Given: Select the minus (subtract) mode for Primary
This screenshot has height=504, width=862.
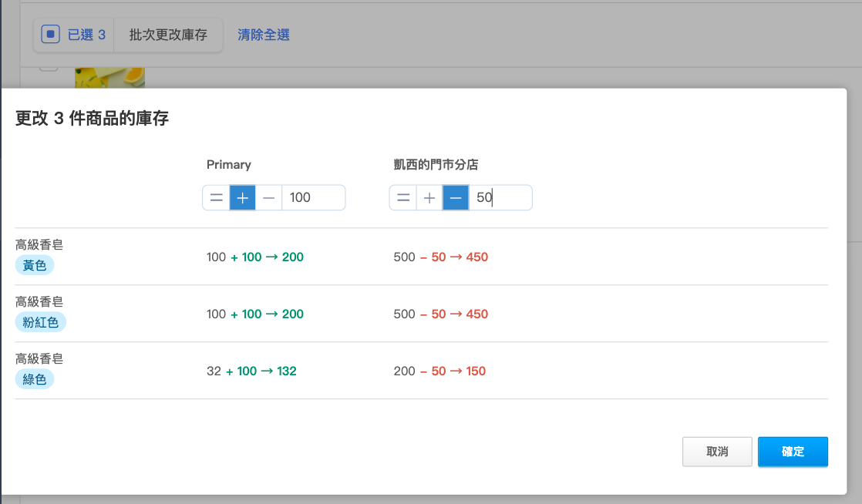Looking at the screenshot, I should [269, 198].
